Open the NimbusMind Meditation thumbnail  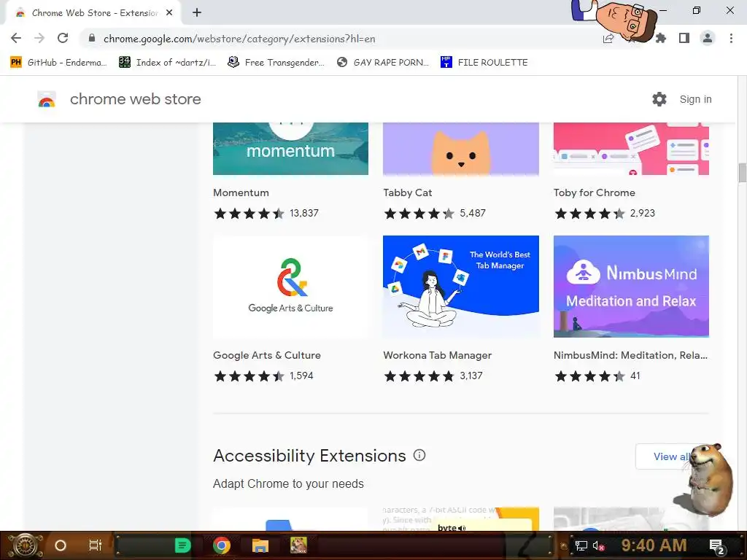point(631,286)
